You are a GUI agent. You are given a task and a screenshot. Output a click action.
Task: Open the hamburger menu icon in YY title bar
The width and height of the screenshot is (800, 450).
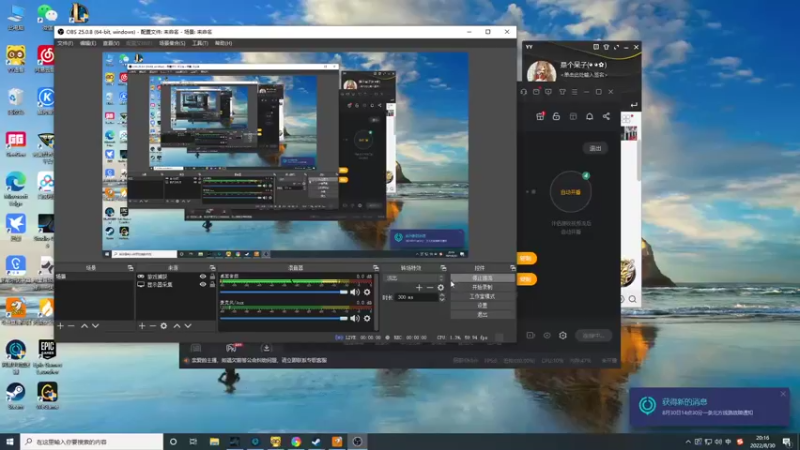point(574,92)
